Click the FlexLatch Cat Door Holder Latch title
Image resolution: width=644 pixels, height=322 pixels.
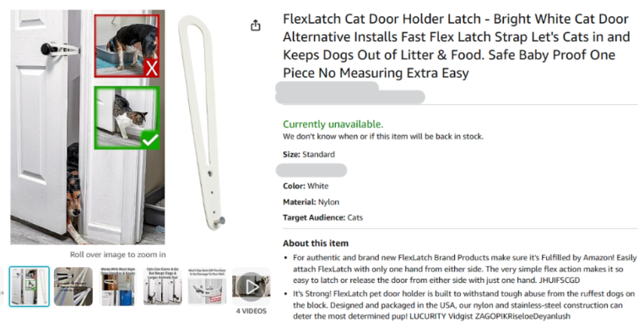[x=456, y=46]
